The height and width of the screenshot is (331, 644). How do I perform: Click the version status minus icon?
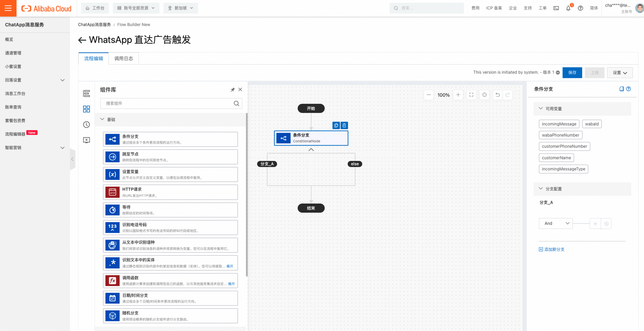point(558,72)
